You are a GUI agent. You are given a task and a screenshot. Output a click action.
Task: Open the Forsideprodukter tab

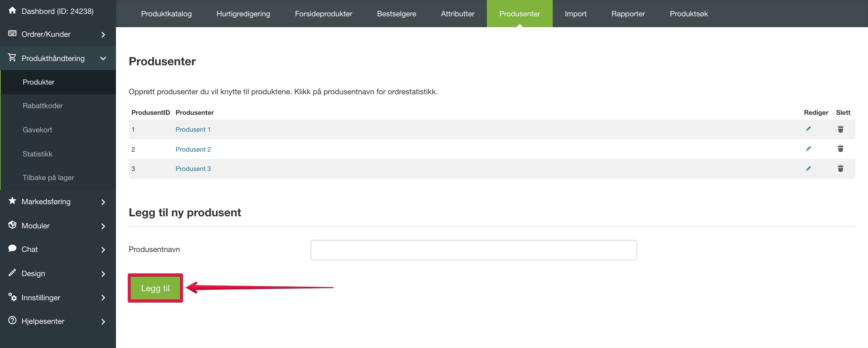(323, 14)
